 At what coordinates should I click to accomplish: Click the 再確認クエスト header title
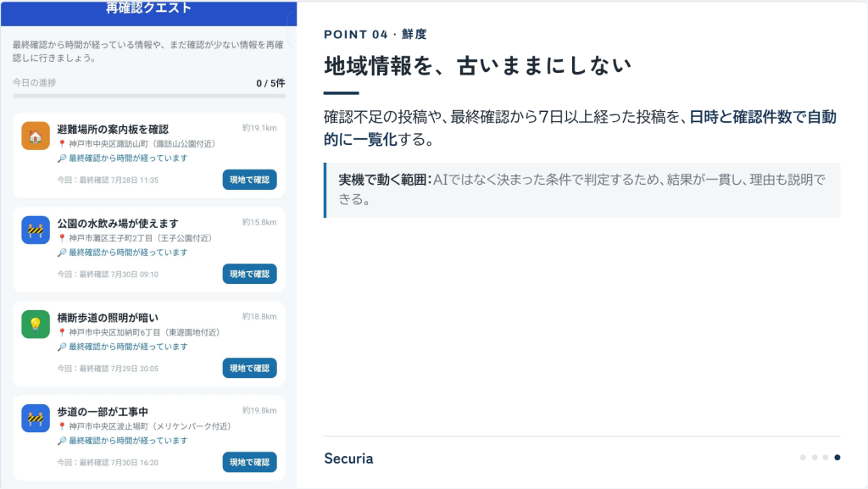[148, 8]
